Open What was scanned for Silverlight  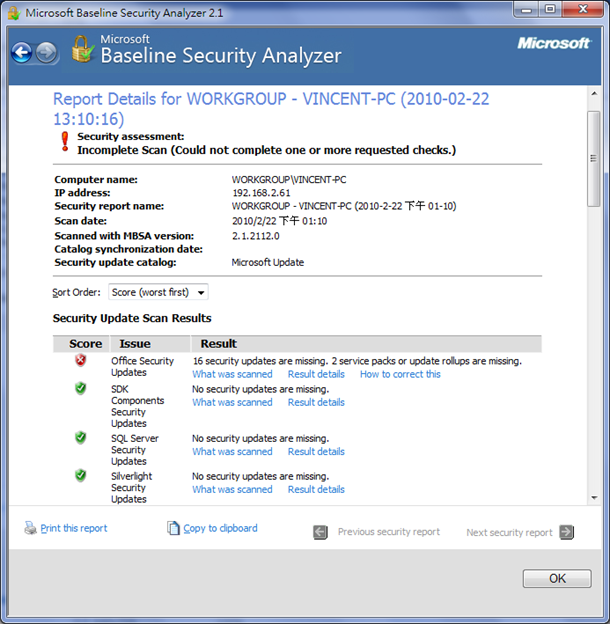click(232, 489)
